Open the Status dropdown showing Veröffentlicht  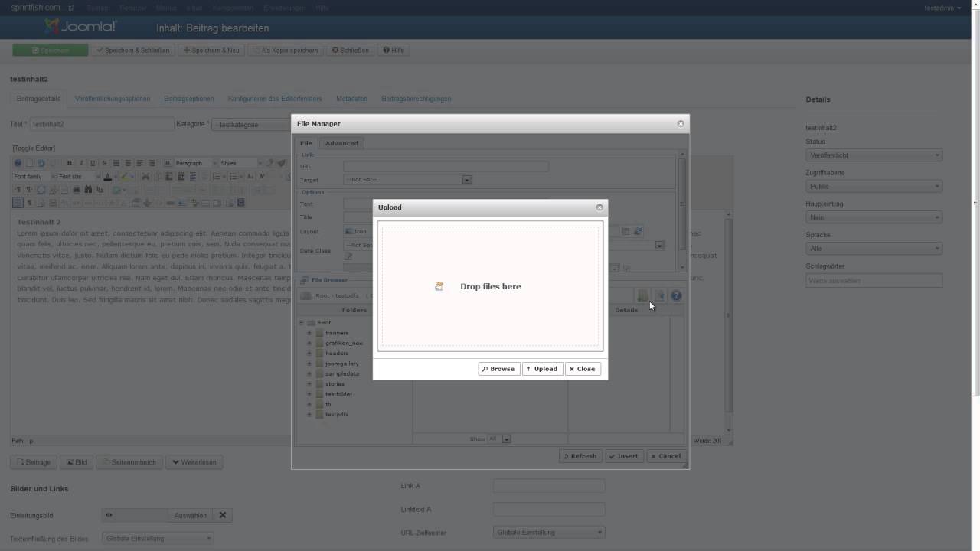(x=874, y=155)
